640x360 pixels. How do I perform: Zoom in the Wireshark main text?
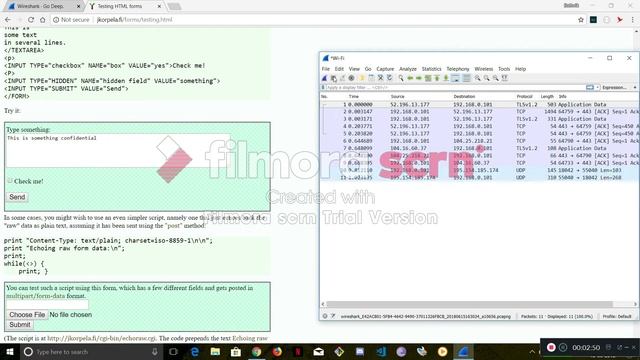pyautogui.click(x=477, y=78)
